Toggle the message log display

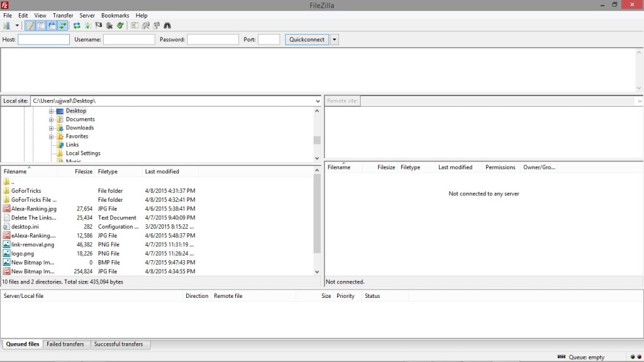tap(30, 25)
